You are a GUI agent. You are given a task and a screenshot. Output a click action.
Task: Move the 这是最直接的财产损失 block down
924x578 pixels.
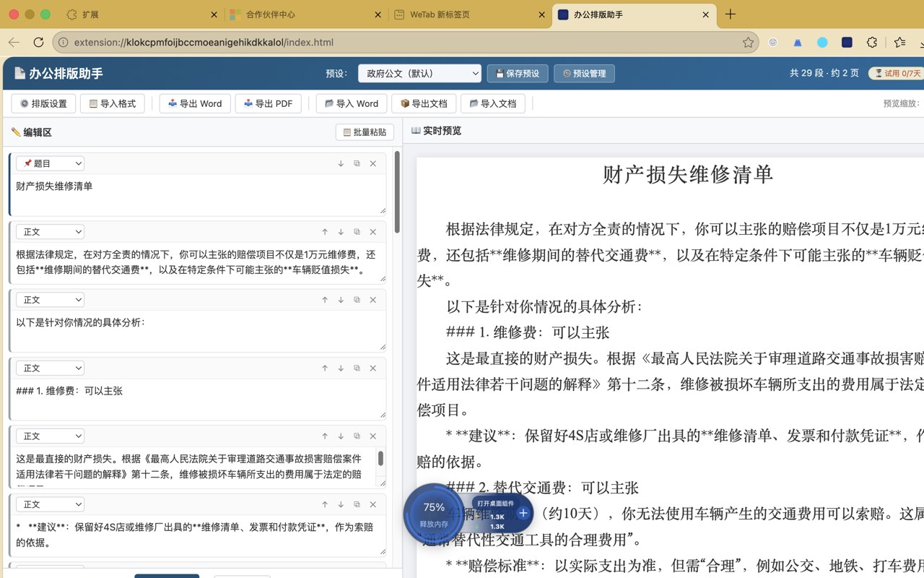pos(341,436)
